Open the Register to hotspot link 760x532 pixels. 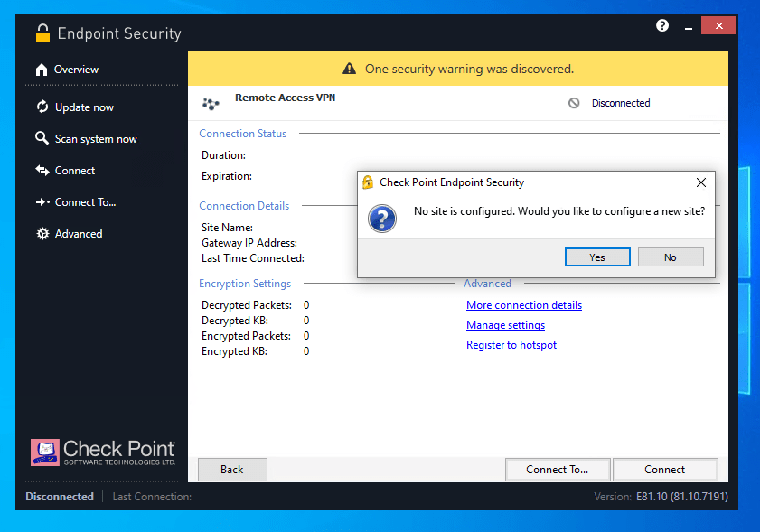[x=511, y=344]
